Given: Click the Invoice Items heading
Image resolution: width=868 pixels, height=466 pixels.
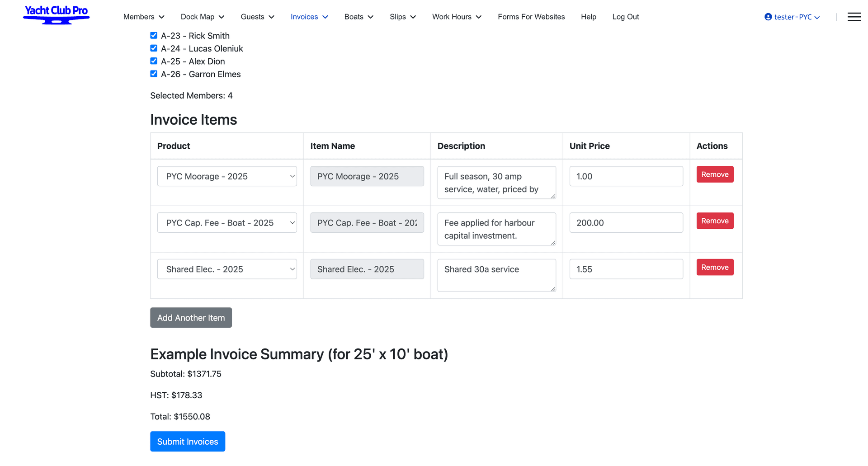Looking at the screenshot, I should pos(193,120).
